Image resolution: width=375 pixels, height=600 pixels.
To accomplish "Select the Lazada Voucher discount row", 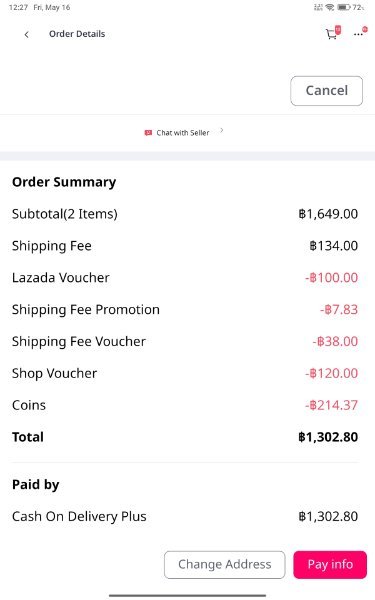I will [x=185, y=277].
